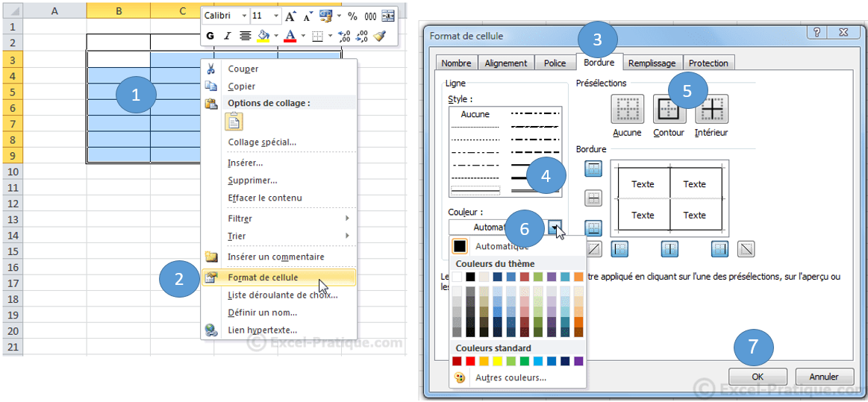
Task: Switch to the Protection tab
Action: coord(708,63)
